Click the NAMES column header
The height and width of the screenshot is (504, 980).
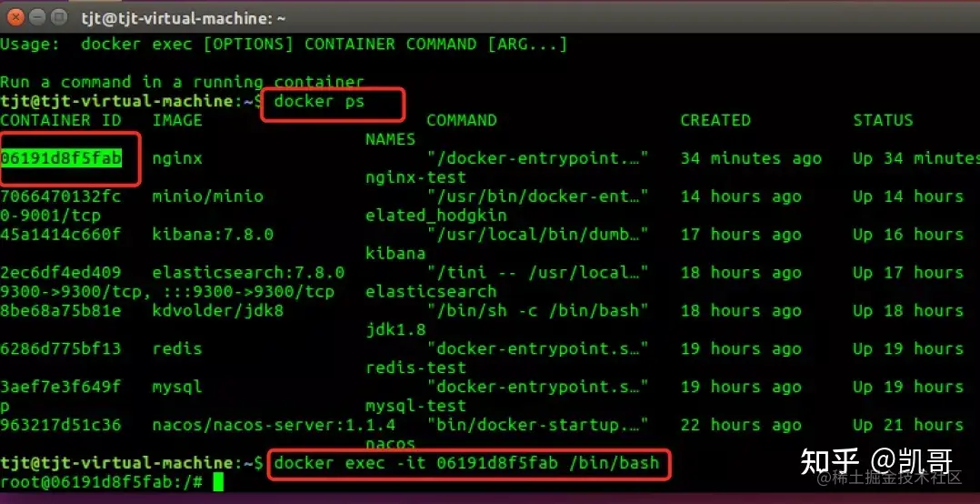tap(391, 139)
